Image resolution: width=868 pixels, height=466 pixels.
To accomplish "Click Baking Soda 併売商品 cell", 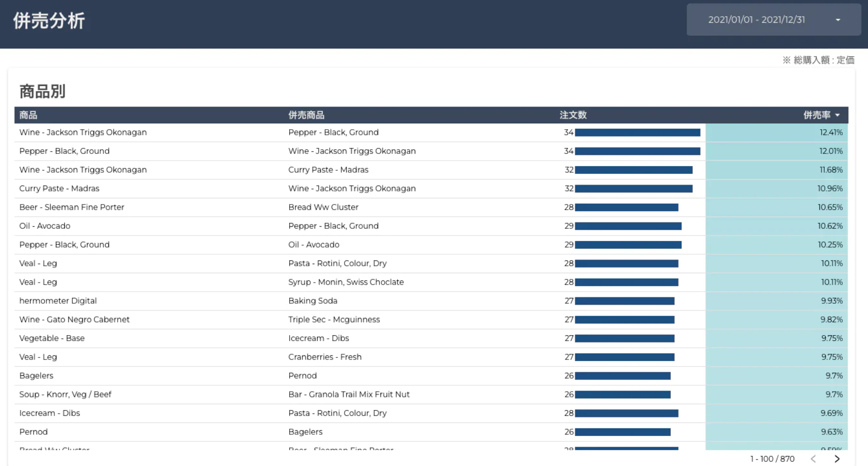I will [x=313, y=301].
